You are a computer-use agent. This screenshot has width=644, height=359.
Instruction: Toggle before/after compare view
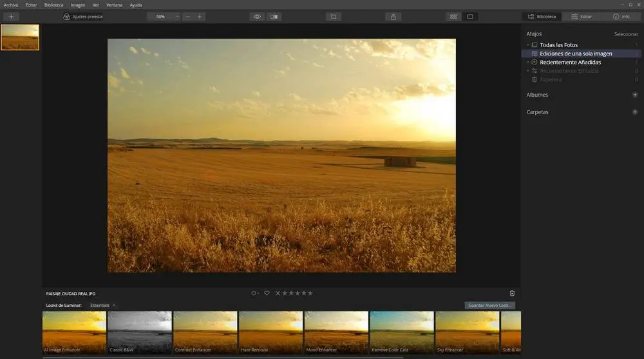274,17
